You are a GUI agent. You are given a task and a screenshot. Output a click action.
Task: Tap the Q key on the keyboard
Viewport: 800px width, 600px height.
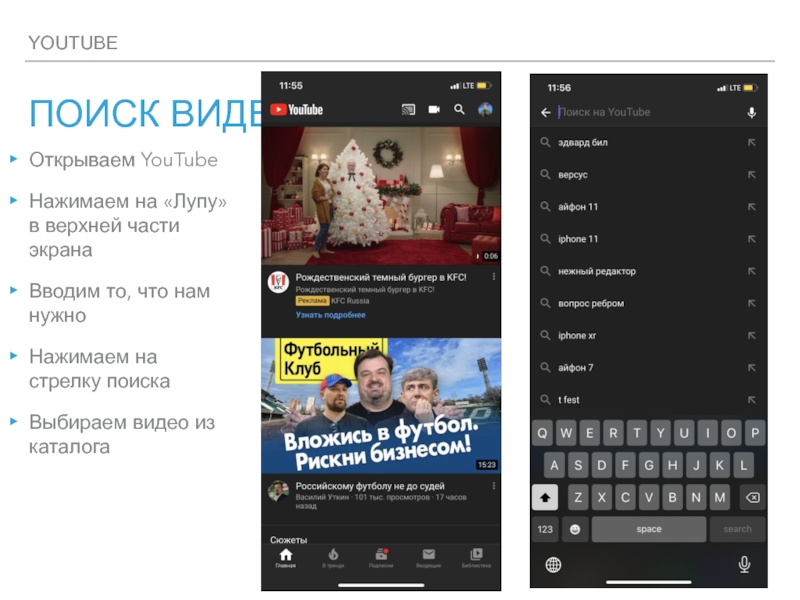[542, 433]
